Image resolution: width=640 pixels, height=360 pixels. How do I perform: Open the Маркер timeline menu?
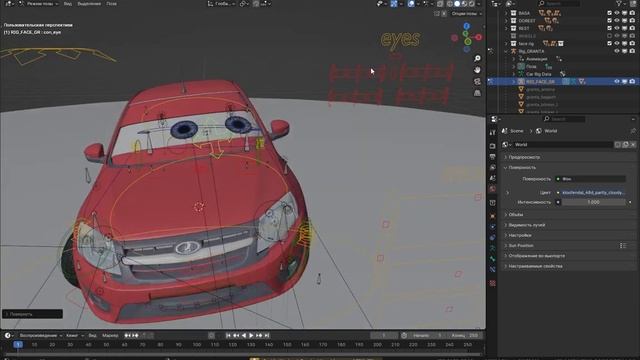tap(110, 336)
